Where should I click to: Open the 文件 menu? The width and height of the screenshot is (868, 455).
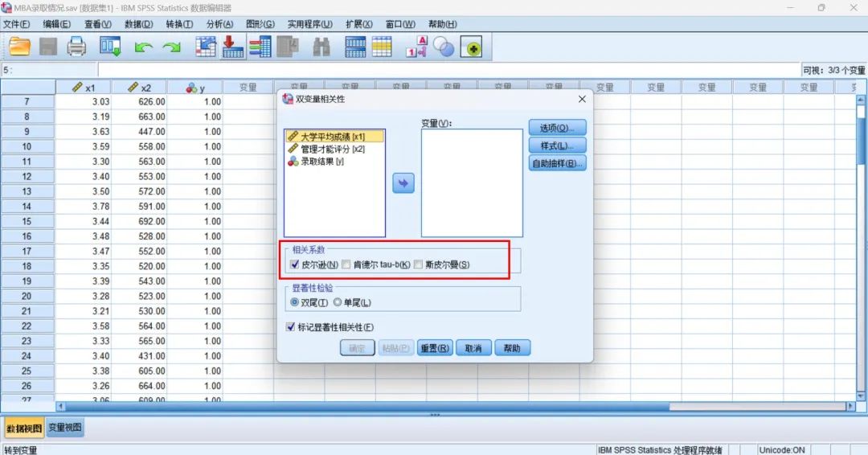coord(17,24)
